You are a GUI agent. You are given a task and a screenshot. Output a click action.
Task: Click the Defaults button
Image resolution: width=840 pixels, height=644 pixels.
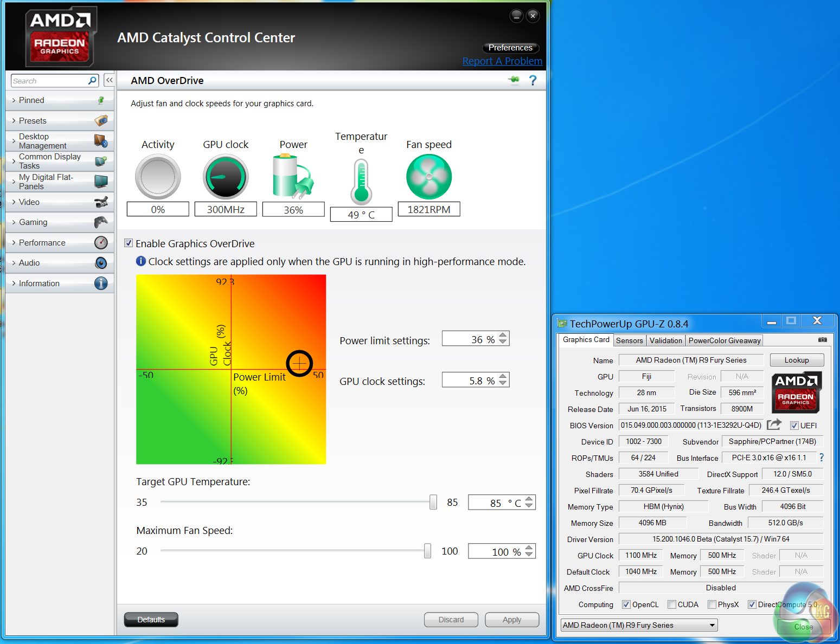(151, 620)
